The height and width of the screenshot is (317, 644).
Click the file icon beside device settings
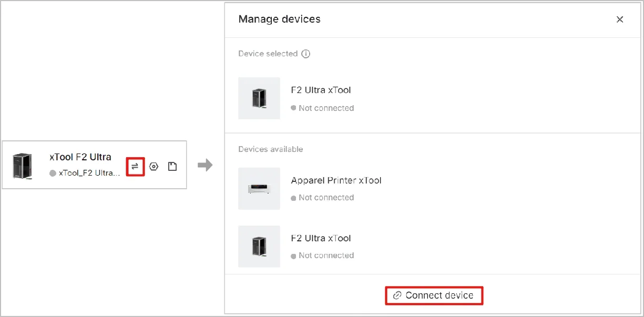(x=172, y=166)
